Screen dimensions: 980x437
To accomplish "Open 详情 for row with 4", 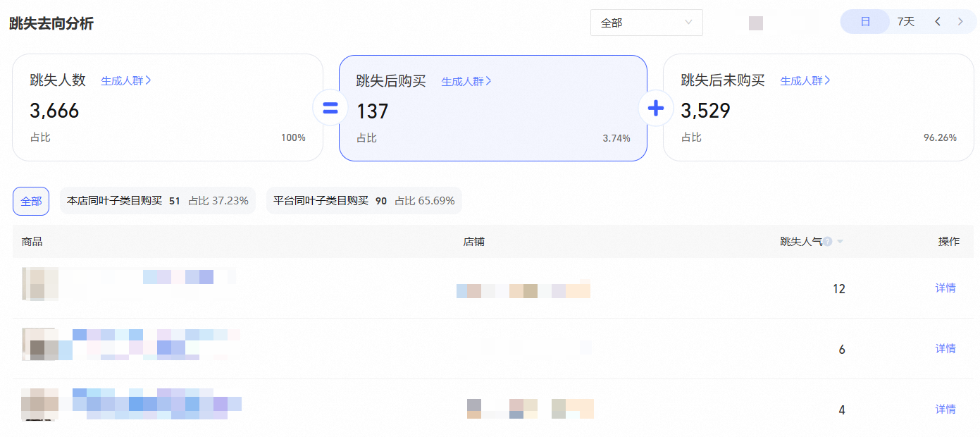I will (x=945, y=409).
